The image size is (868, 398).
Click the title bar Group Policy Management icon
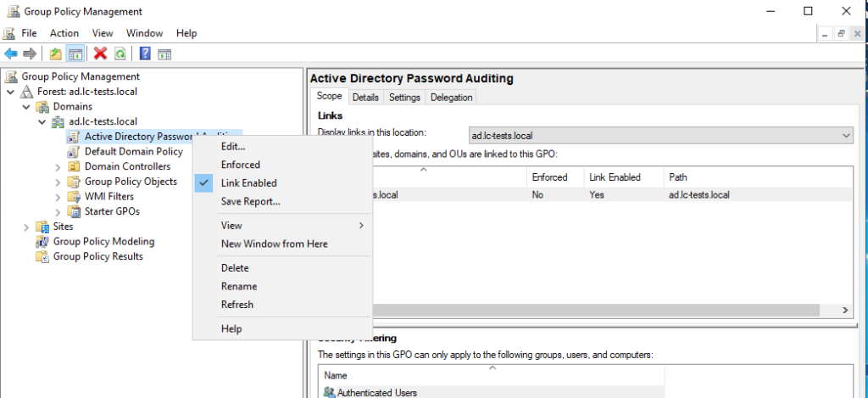13,11
